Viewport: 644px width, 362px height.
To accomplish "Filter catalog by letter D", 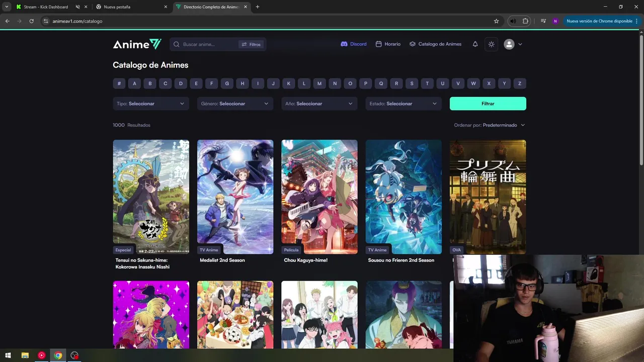I will coord(181,83).
